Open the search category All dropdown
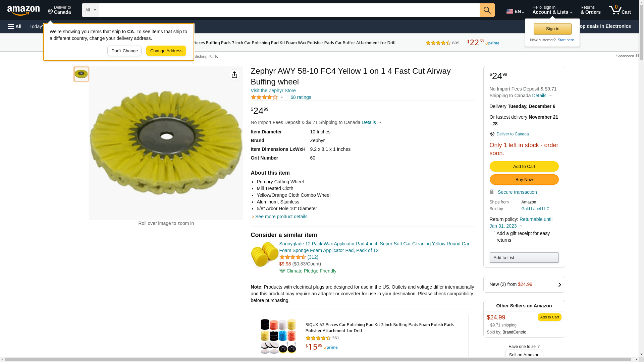The height and width of the screenshot is (362, 644). (91, 10)
